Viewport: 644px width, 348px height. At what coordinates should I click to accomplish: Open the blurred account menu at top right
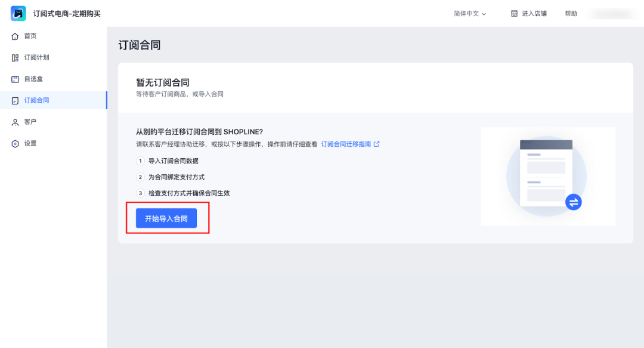(609, 14)
